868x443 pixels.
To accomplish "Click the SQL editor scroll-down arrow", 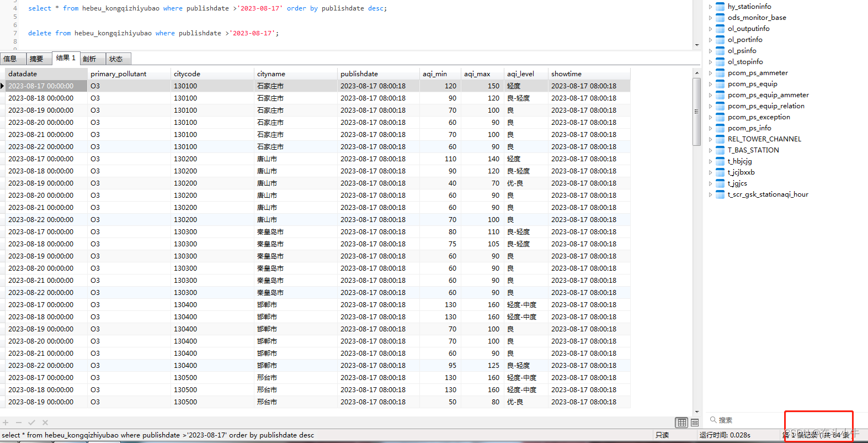I will click(x=696, y=45).
